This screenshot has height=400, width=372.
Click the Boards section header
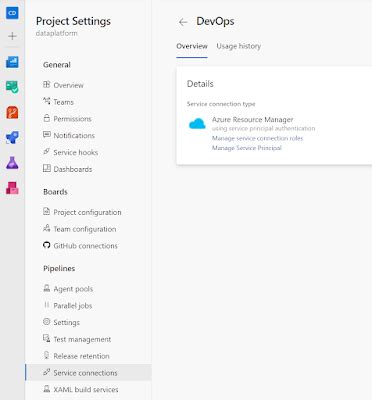click(x=55, y=192)
